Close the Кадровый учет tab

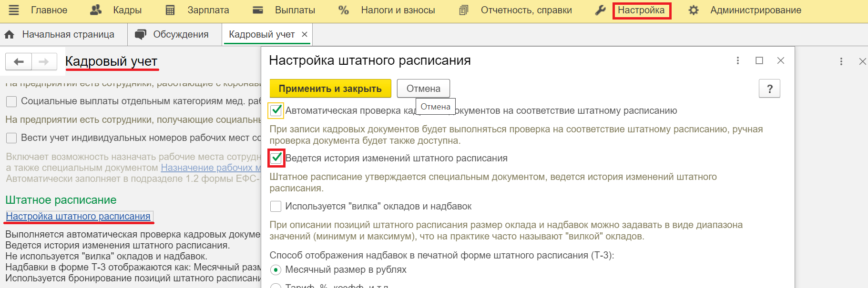pos(304,34)
